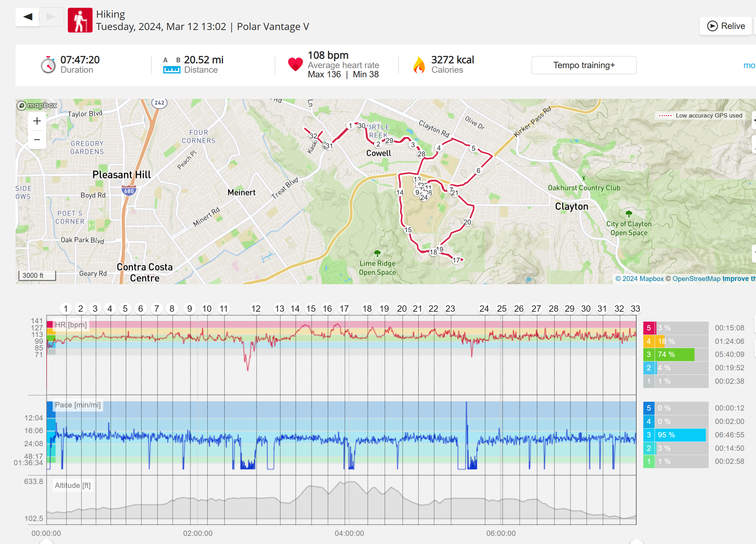Click map waypoint 17 on the route
Image resolution: width=756 pixels, height=544 pixels.
tap(456, 260)
